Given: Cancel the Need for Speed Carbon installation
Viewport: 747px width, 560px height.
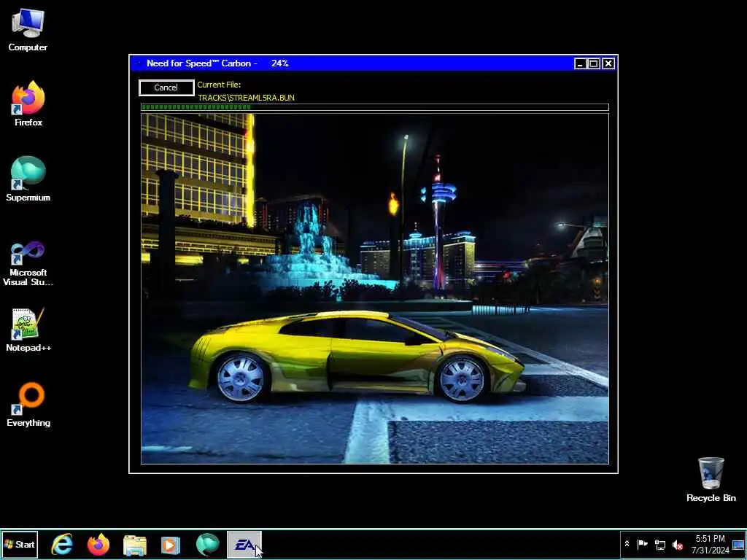Looking at the screenshot, I should [x=166, y=87].
